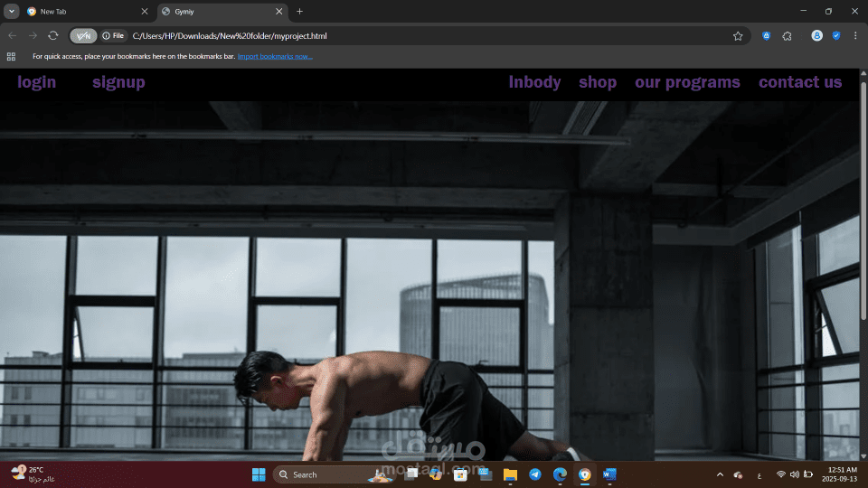Viewport: 868px width, 488px height.
Task: Open Microsoft Word from taskbar
Action: point(609,474)
